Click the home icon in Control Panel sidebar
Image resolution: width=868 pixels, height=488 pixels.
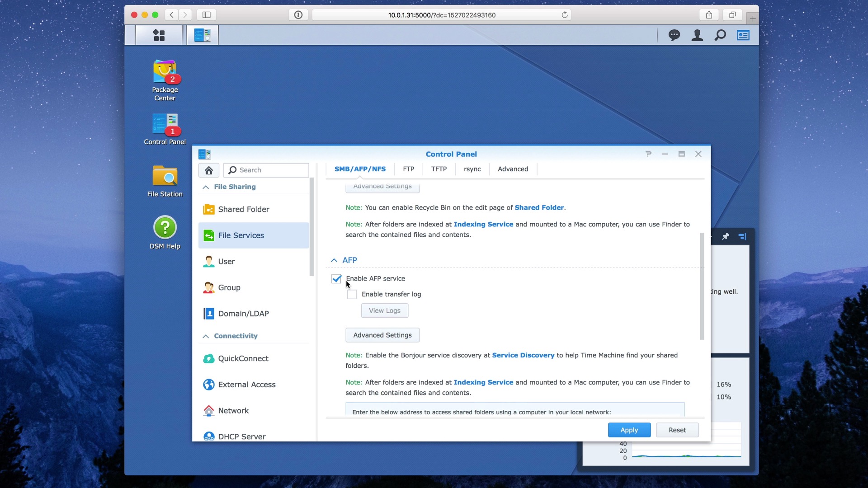click(208, 170)
